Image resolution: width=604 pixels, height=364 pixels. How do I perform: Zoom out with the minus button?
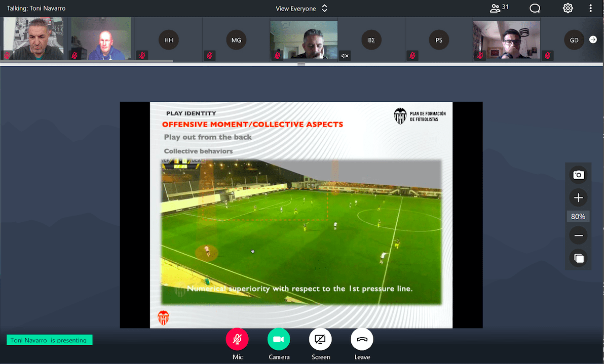tap(578, 235)
